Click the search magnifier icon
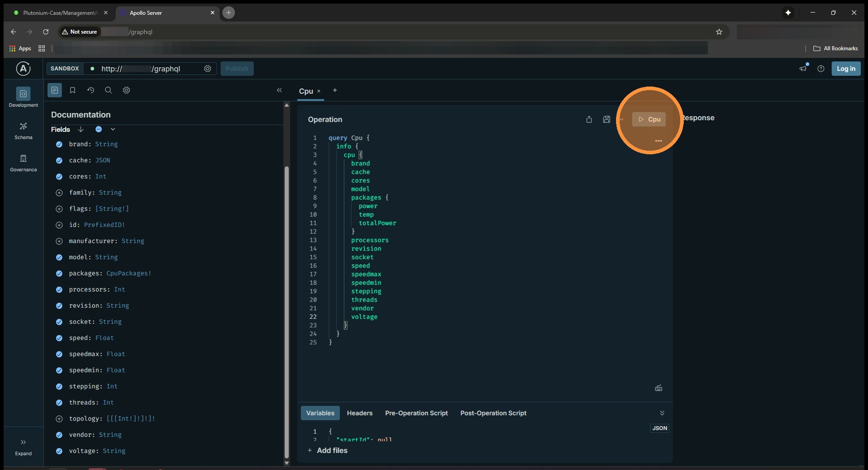 click(108, 90)
